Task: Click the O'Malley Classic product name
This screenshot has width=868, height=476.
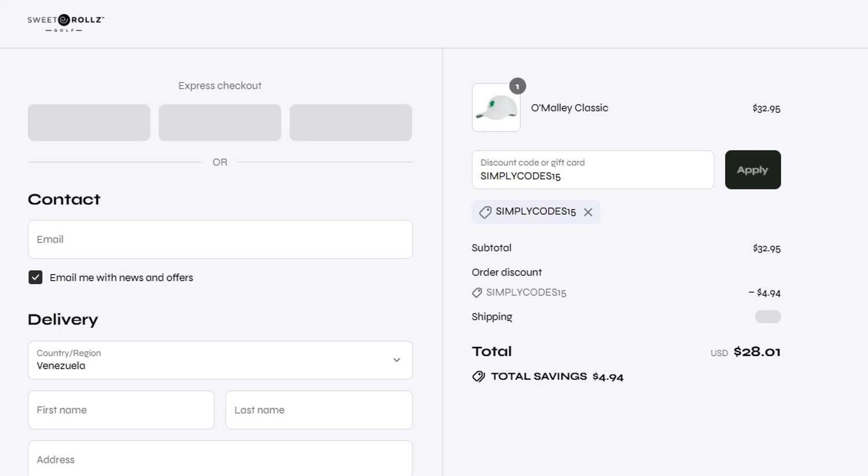Action: pyautogui.click(x=569, y=108)
